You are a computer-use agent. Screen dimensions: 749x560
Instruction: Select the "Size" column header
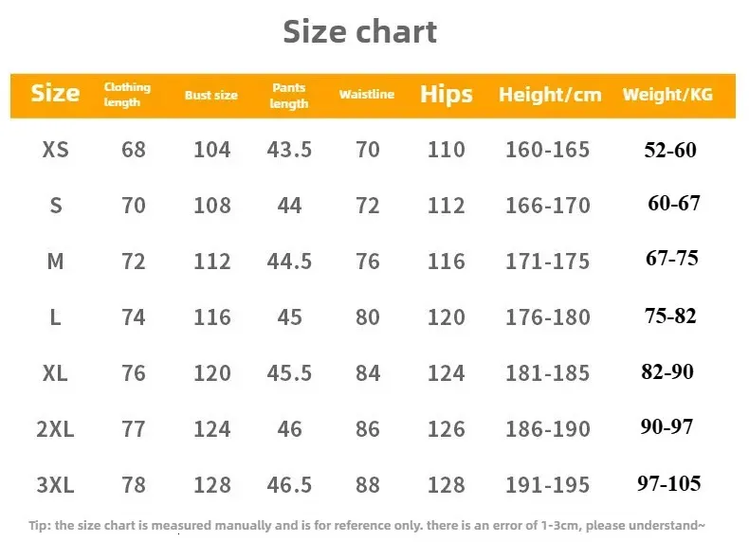tap(55, 93)
